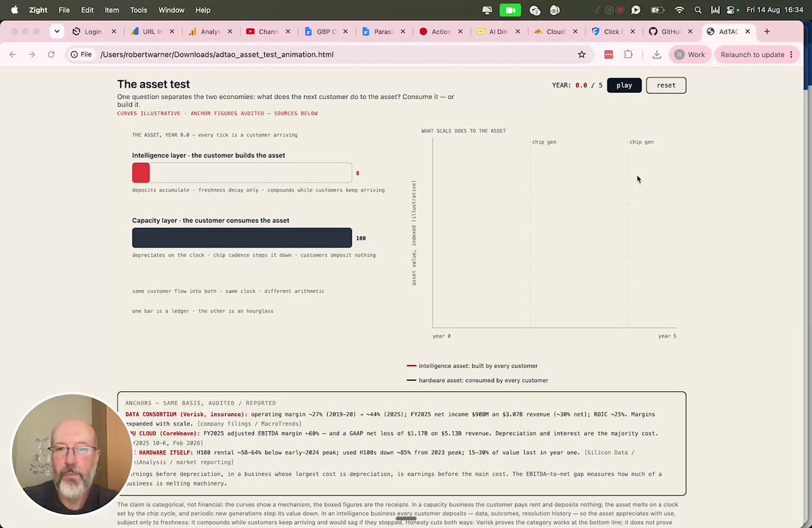Click the "The asset test" heading
This screenshot has height=528, width=812.
153,84
